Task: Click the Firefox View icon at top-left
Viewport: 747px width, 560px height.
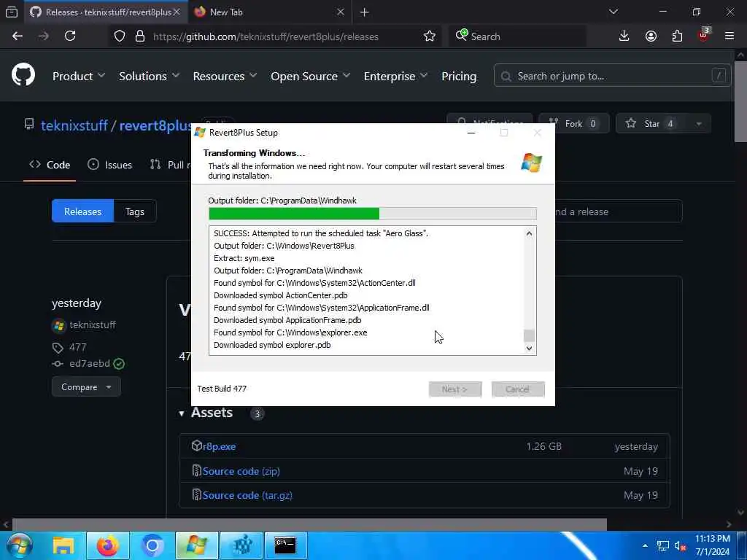Action: pyautogui.click(x=12, y=12)
